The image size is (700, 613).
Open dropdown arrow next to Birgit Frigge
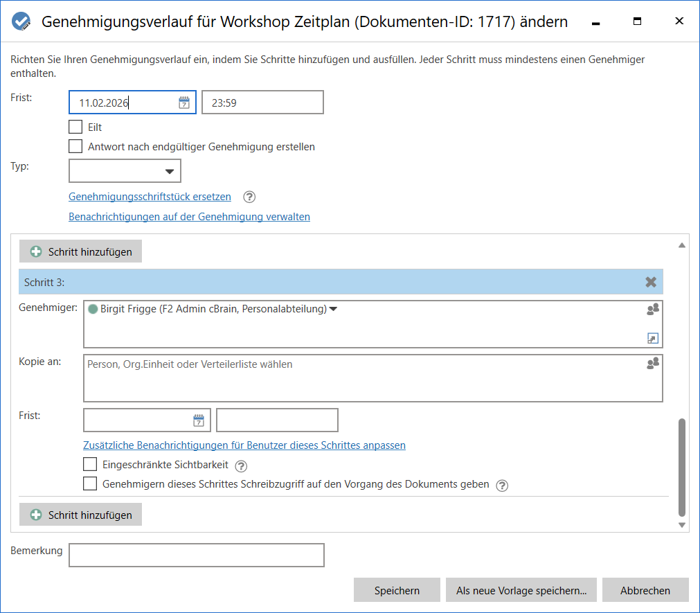333,310
